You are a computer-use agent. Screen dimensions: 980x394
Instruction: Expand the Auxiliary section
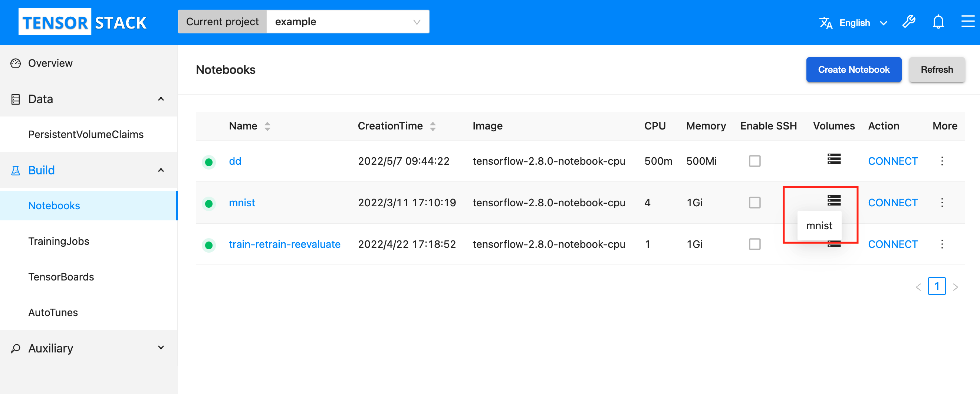click(161, 348)
